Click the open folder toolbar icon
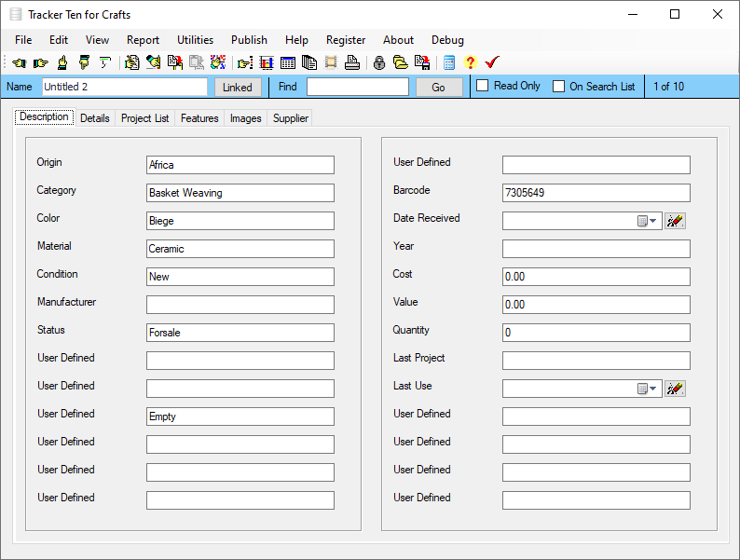Image resolution: width=740 pixels, height=560 pixels. pos(401,62)
